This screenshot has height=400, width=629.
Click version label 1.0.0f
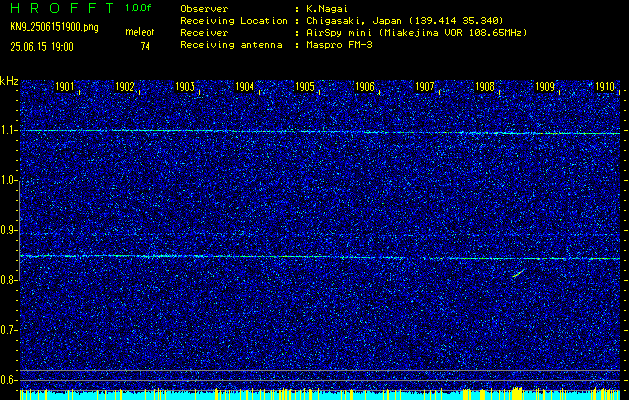click(138, 8)
